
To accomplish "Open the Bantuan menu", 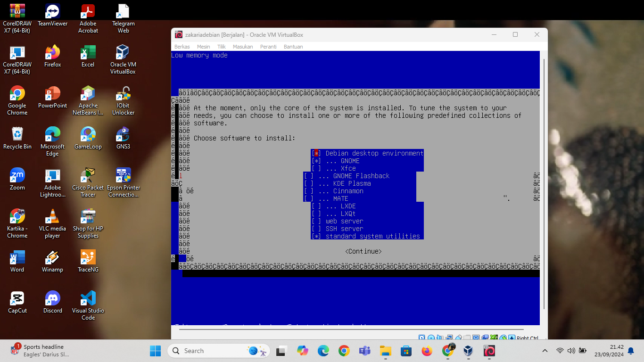I will point(293,47).
